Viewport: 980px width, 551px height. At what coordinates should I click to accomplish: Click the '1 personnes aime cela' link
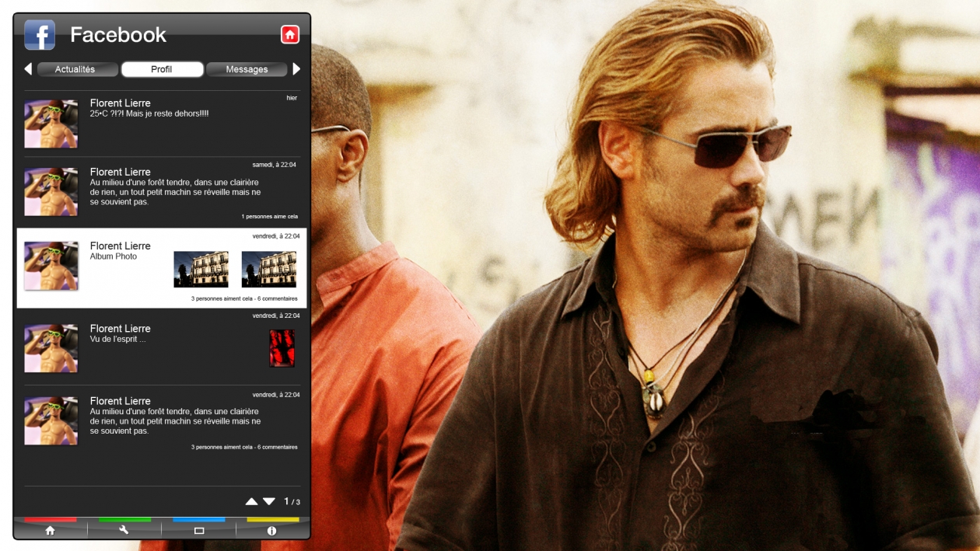(269, 217)
